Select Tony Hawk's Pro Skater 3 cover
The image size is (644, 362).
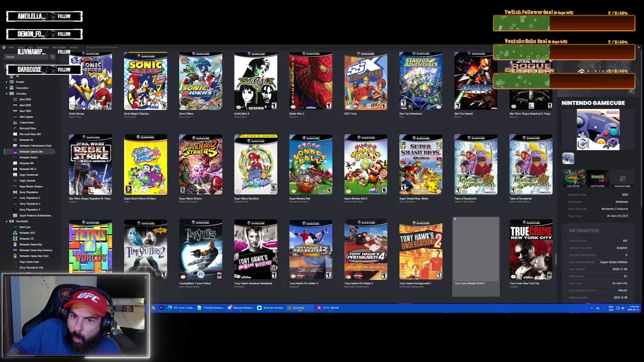(x=310, y=249)
